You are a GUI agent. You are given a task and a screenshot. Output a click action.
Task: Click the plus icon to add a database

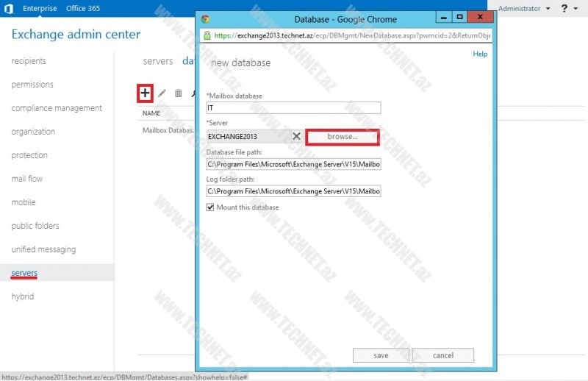[x=145, y=93]
